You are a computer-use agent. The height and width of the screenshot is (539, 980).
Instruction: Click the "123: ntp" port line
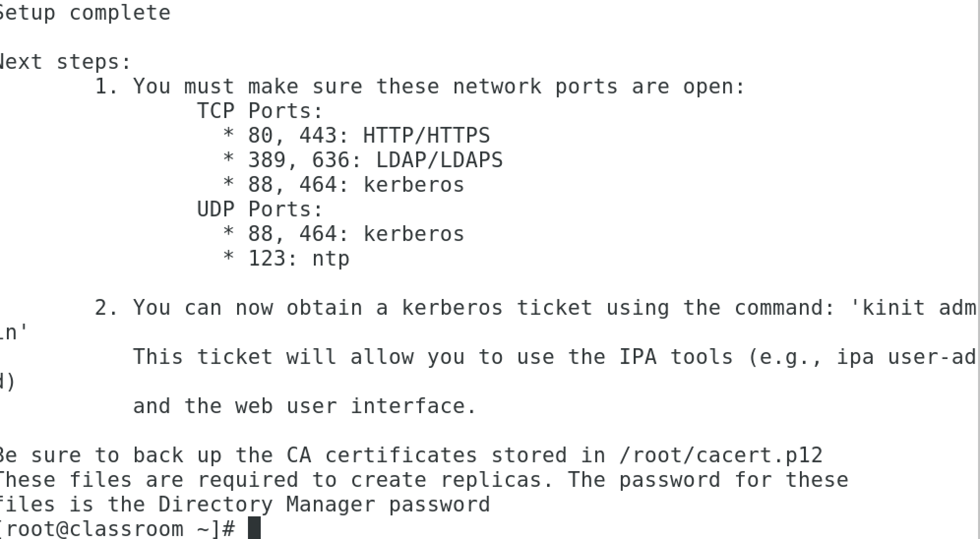pos(299,259)
